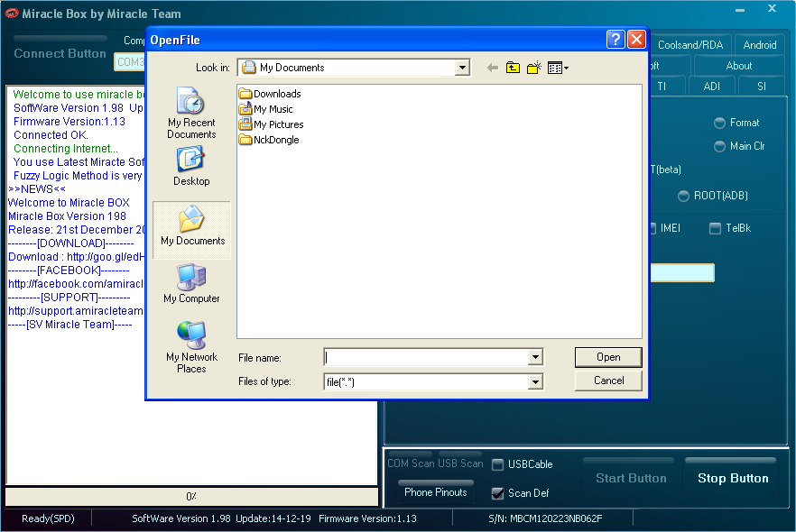Click 'Firmware Version:1.13' line in log
796x532 pixels.
(69, 121)
